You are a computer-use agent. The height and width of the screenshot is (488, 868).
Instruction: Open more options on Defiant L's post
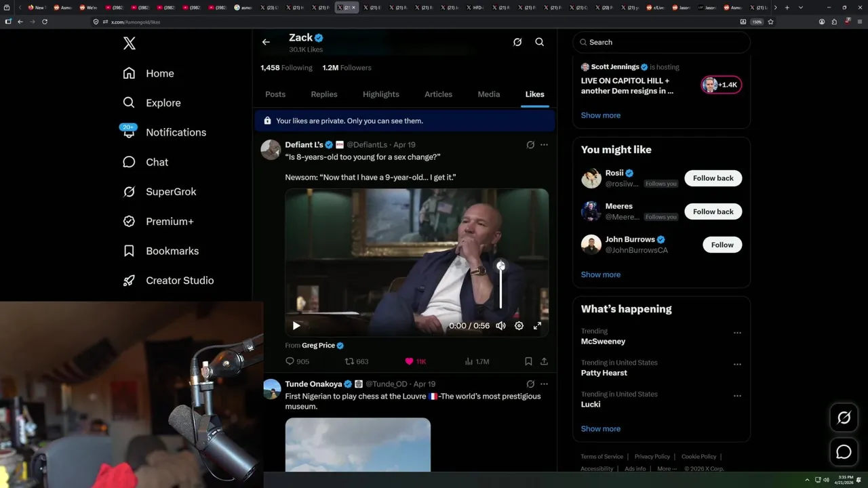[544, 145]
